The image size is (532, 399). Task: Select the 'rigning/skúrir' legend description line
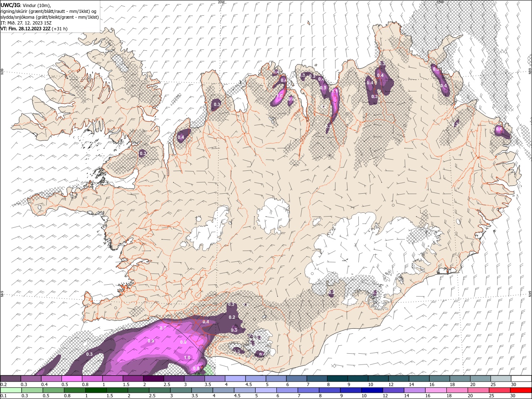pos(49,11)
